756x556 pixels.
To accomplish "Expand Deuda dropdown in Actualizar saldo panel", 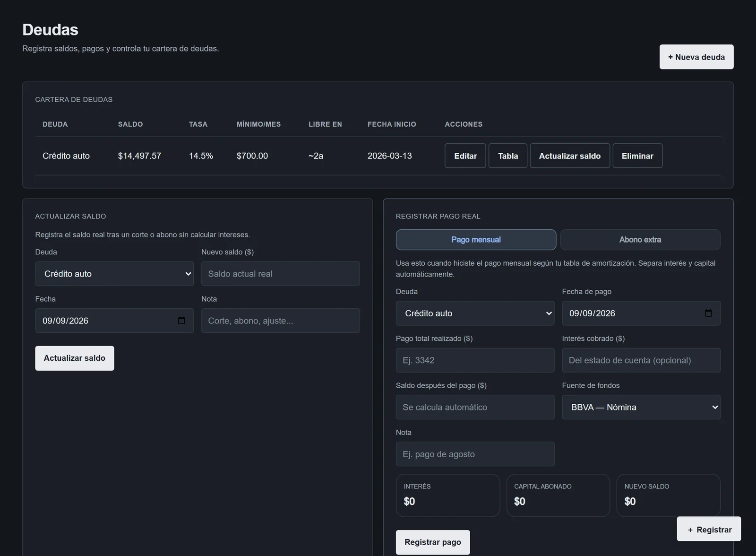I will click(114, 274).
